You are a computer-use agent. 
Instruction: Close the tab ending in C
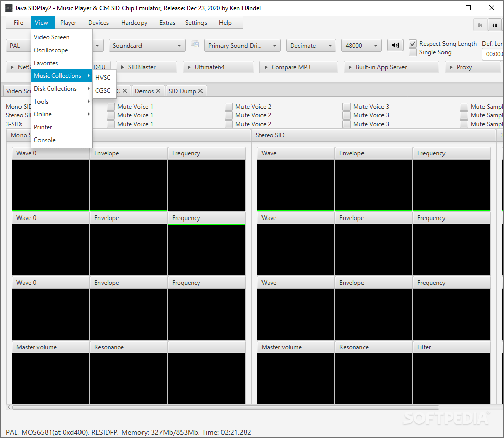click(x=125, y=91)
